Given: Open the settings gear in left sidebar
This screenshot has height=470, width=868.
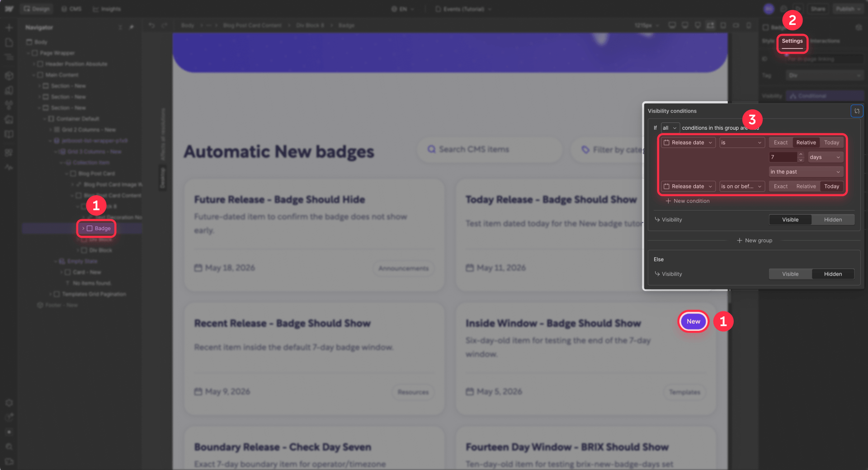Looking at the screenshot, I should tap(9, 403).
